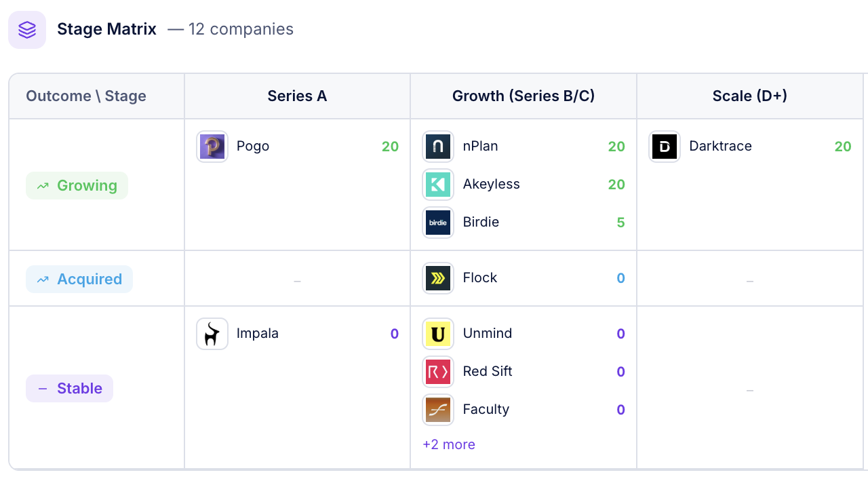Select the Faculty logo icon
This screenshot has height=479, width=868.
[x=438, y=409]
